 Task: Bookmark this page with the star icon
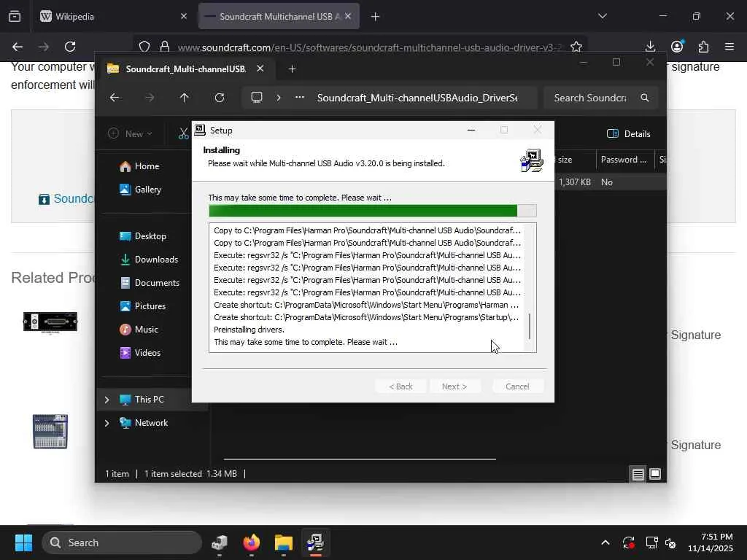coord(576,47)
